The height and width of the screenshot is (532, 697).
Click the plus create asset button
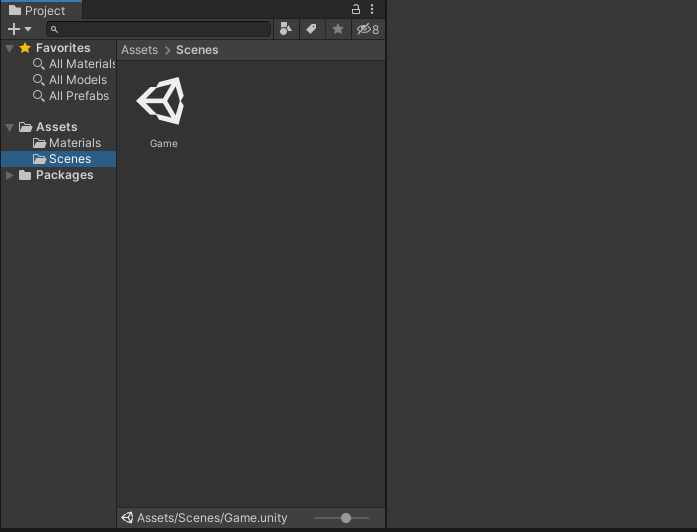(x=14, y=29)
